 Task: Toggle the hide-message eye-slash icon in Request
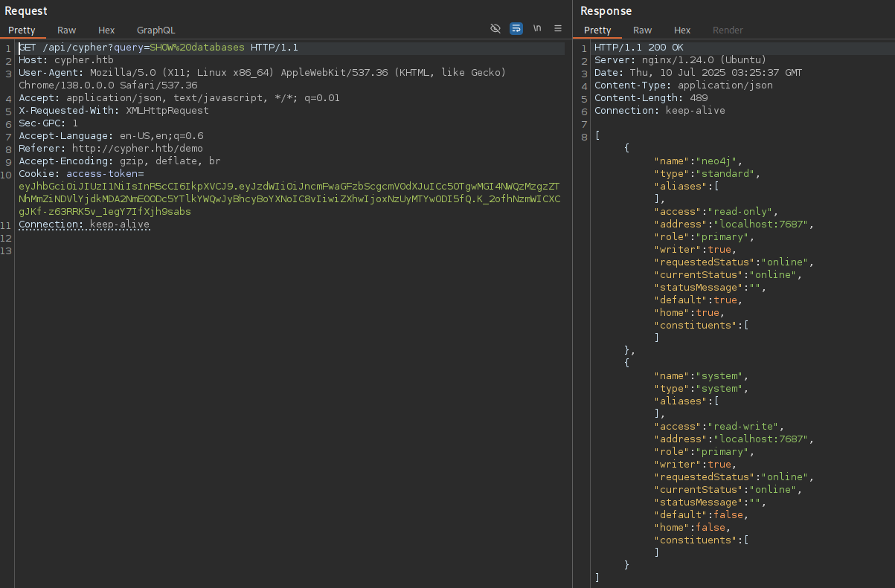495,28
